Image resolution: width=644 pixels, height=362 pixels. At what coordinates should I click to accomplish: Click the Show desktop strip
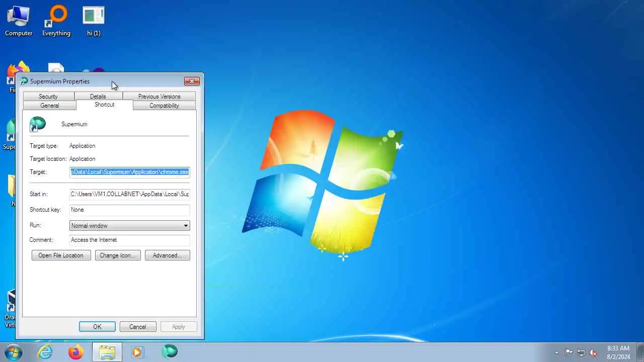(640, 352)
